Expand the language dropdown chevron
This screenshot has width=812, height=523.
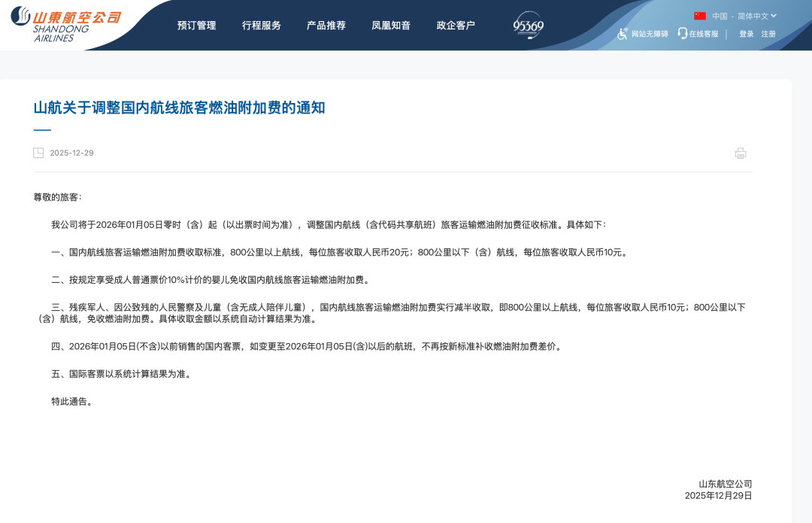[774, 16]
